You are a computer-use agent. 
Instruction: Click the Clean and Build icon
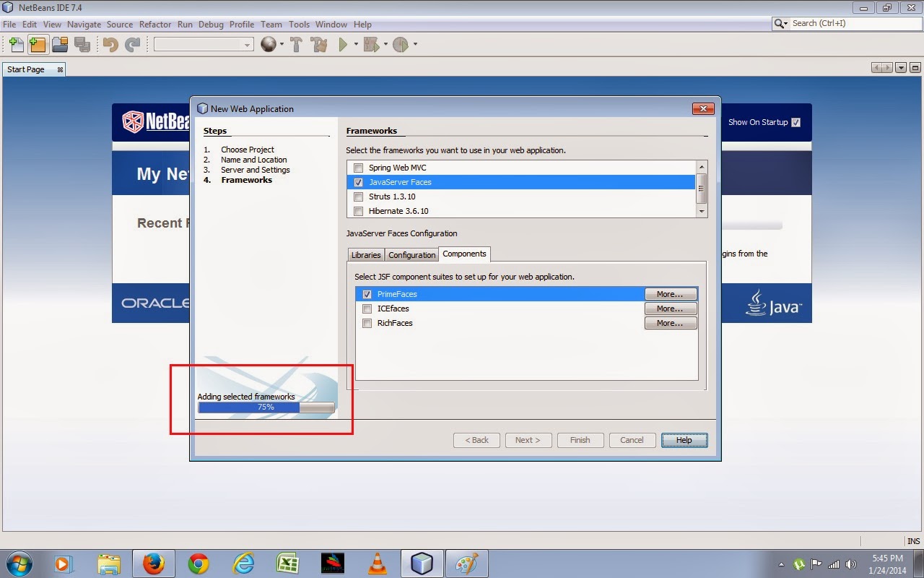click(x=318, y=45)
